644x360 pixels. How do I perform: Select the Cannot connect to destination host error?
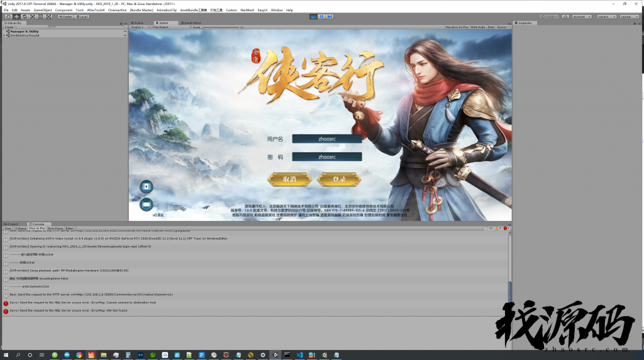point(255,303)
